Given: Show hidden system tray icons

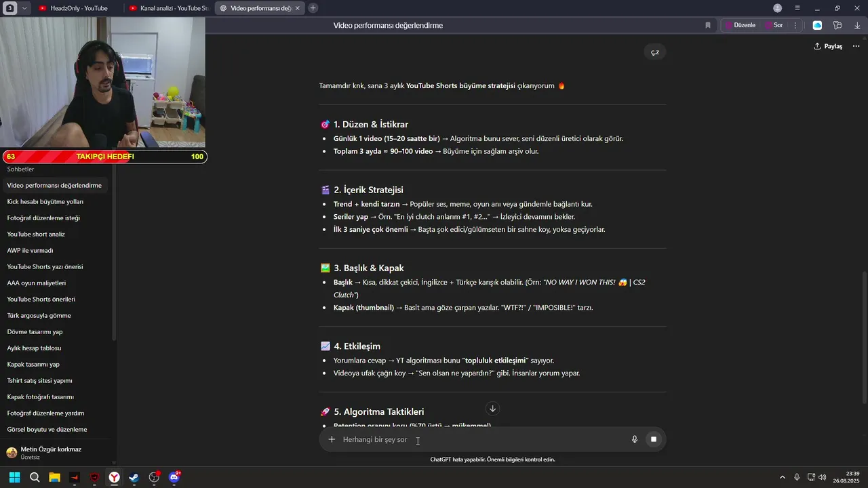Looking at the screenshot, I should [782, 477].
